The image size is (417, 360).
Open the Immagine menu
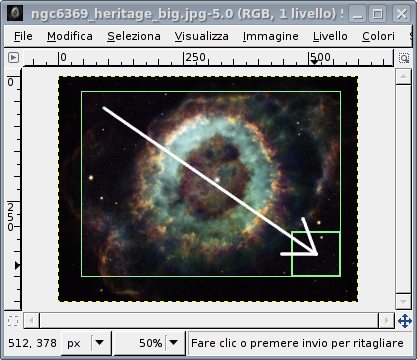tap(271, 36)
